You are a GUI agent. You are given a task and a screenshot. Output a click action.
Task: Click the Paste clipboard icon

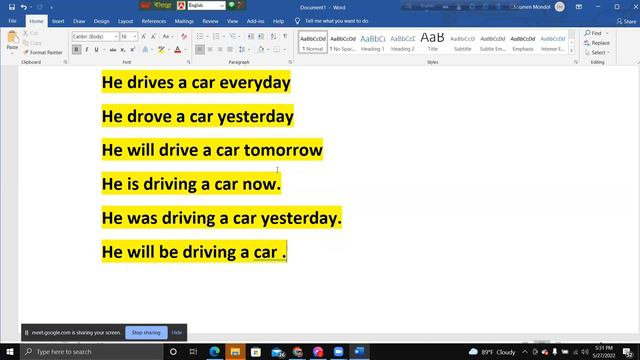pos(12,38)
